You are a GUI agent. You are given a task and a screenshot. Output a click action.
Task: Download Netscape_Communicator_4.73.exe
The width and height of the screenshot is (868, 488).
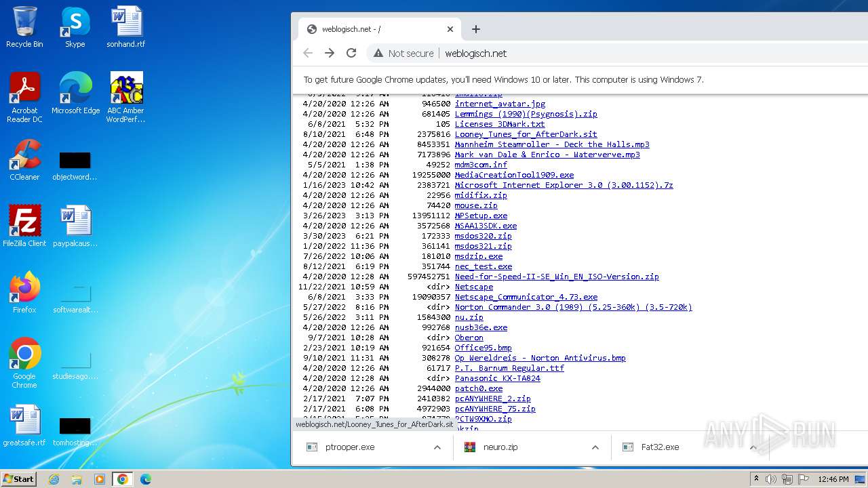(x=526, y=297)
